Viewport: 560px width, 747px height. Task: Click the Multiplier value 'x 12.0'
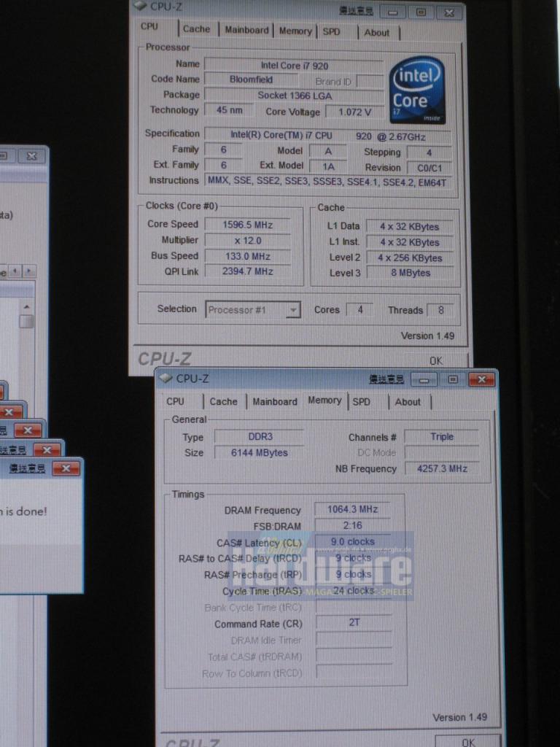[x=248, y=241]
